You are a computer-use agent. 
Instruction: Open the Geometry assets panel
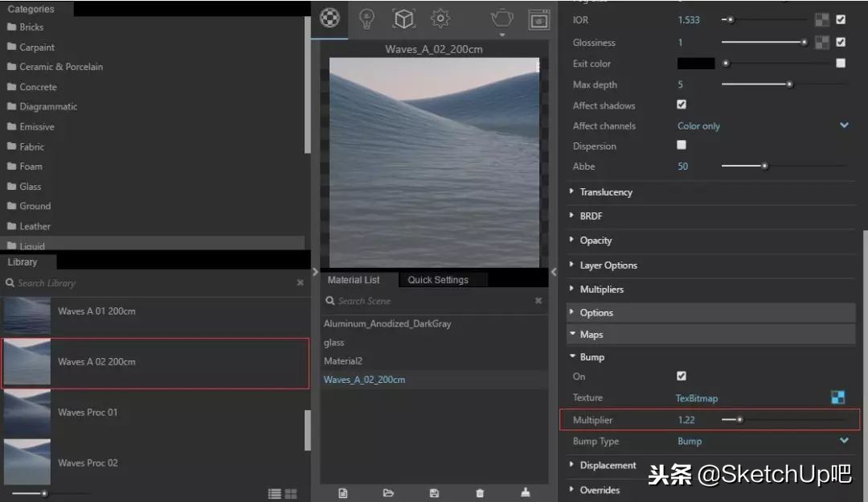(403, 19)
